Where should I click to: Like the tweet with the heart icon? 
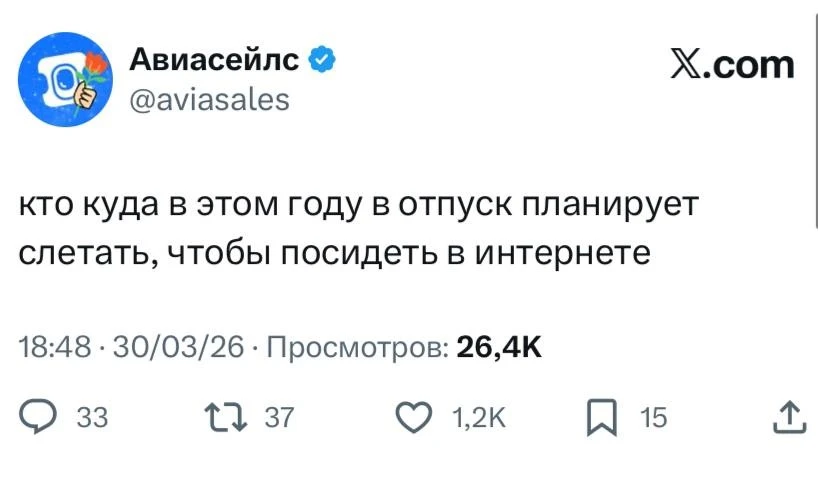pos(412,417)
